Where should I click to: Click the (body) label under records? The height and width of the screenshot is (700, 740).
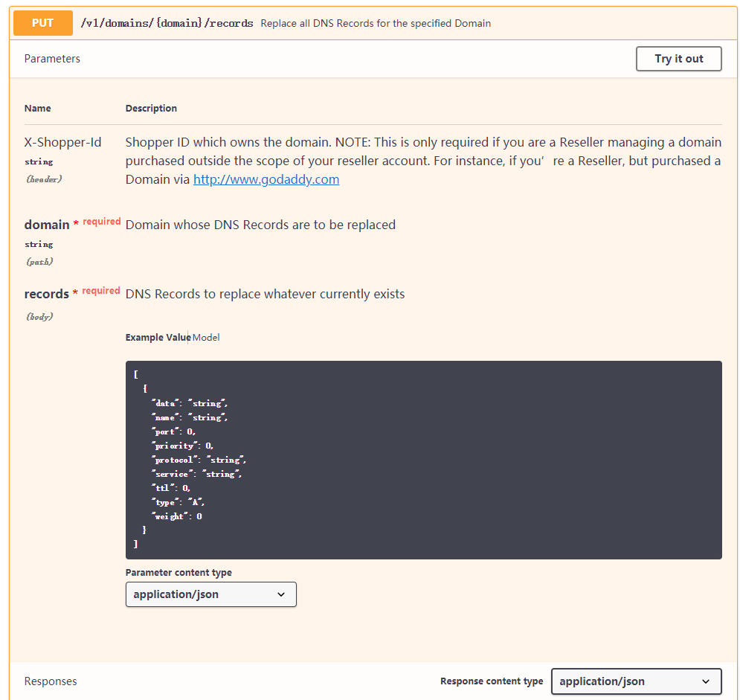coord(39,317)
